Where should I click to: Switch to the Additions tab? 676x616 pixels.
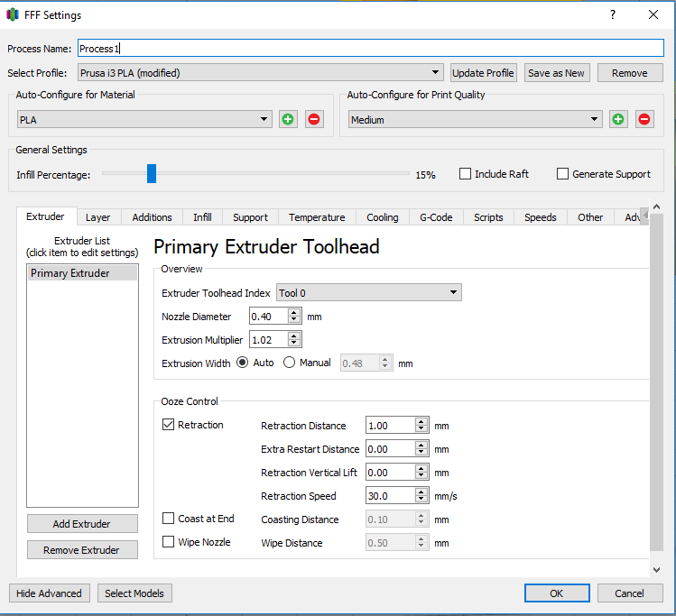coord(153,217)
